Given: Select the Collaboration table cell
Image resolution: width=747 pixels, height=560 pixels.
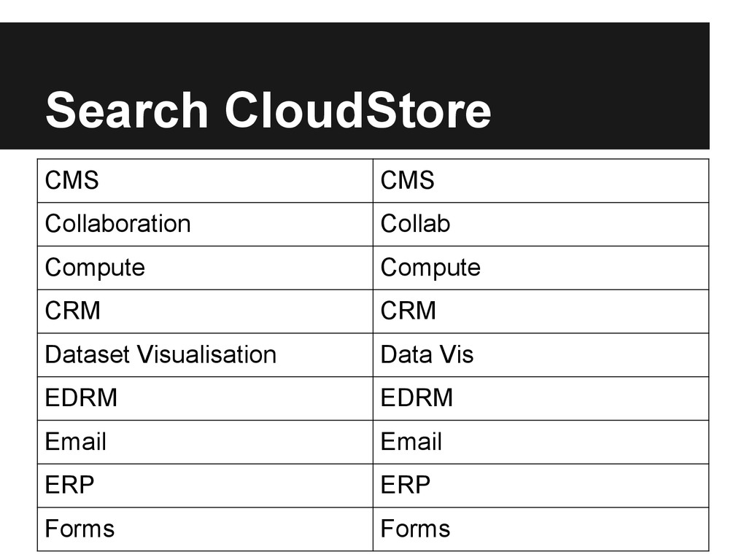Looking at the screenshot, I should (x=205, y=225).
